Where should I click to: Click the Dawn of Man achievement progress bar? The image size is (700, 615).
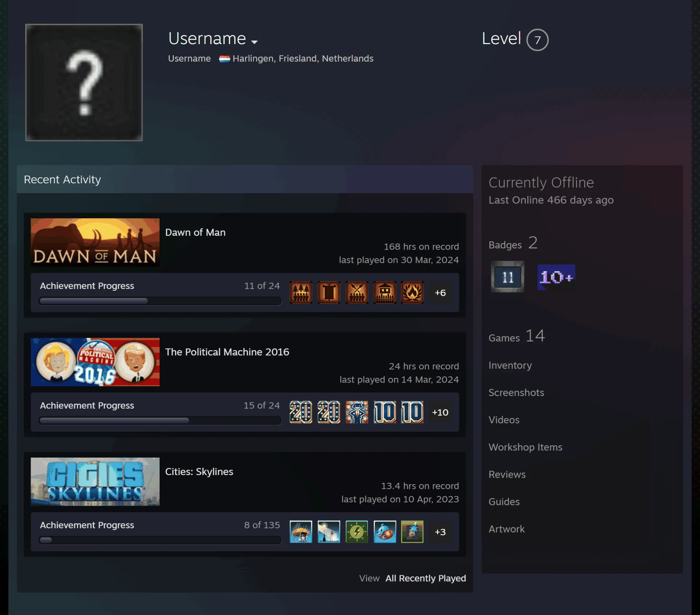click(x=160, y=301)
